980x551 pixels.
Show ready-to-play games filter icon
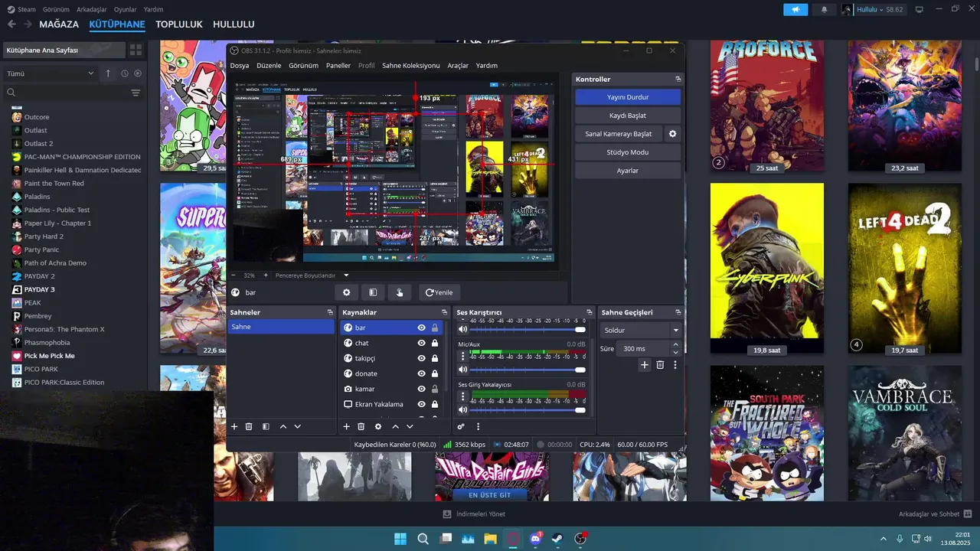pyautogui.click(x=138, y=73)
